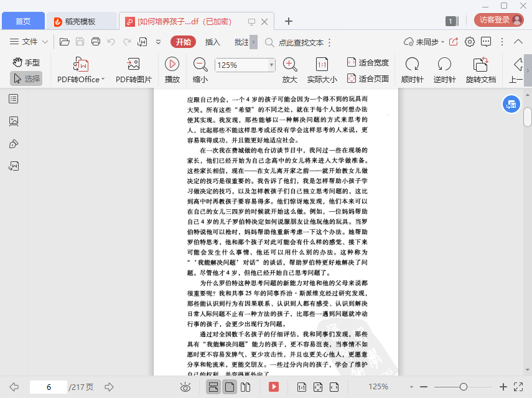Click the open file folder icon
Viewport: 532px width, 398px height.
click(x=65, y=42)
